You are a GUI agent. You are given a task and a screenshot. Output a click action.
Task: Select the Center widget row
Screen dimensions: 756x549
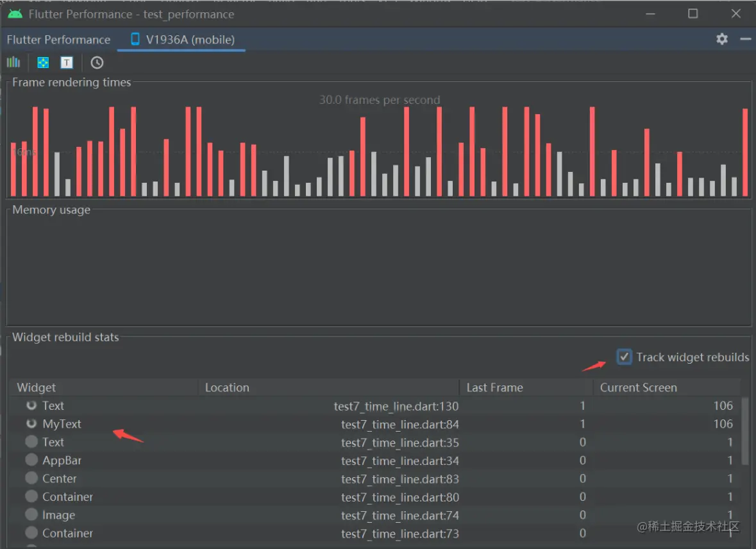tap(374, 478)
